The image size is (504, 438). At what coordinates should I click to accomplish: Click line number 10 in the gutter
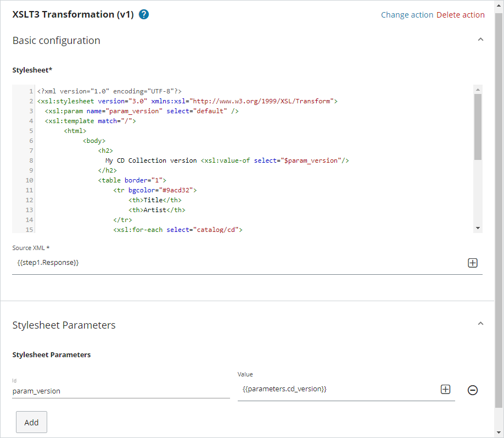[29, 180]
